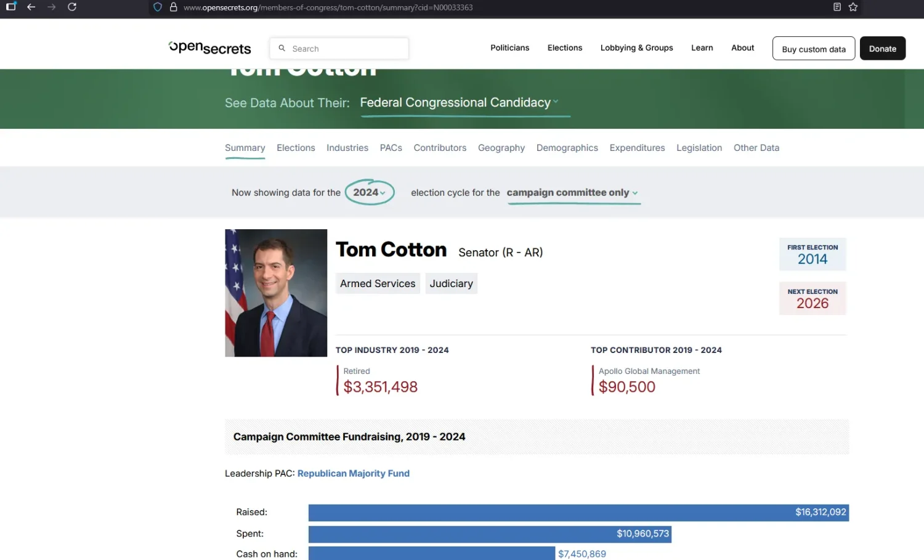Click the First Election 2014 box
This screenshot has width=924, height=560.
813,254
